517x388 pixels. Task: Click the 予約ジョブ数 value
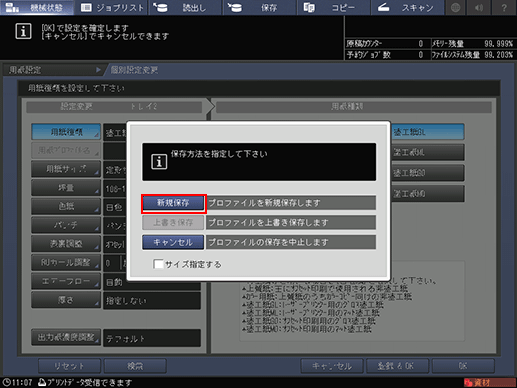tap(421, 55)
